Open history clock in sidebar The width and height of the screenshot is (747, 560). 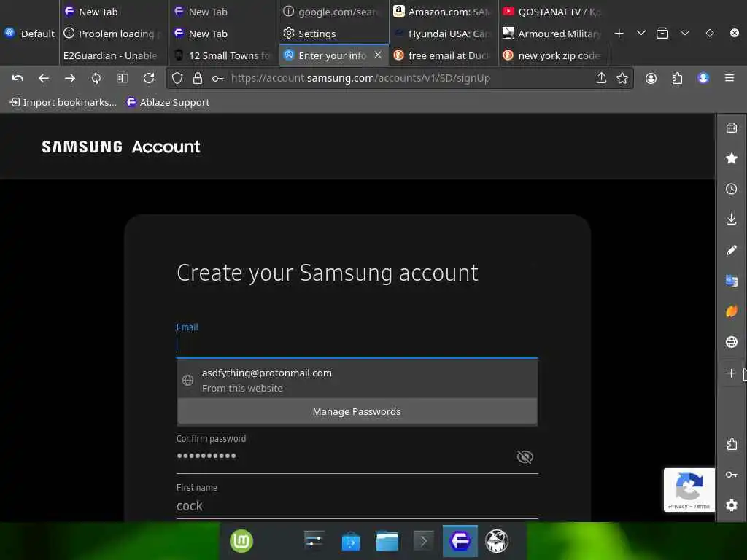[732, 189]
